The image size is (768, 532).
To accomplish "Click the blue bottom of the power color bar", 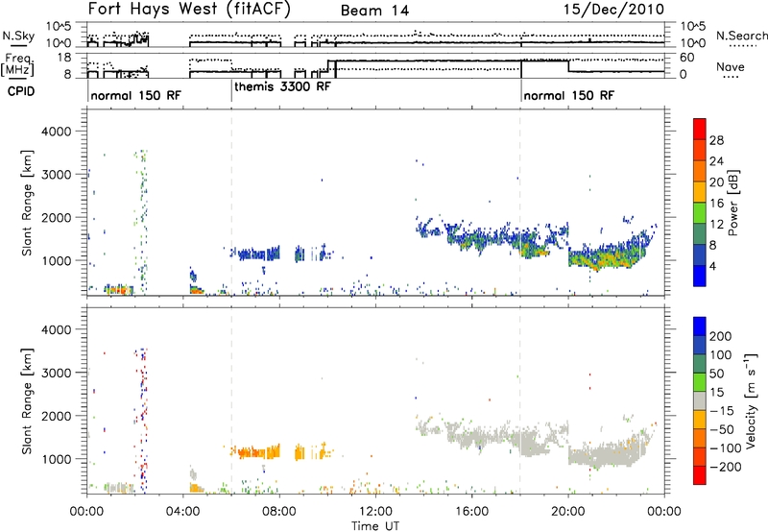I will (700, 276).
